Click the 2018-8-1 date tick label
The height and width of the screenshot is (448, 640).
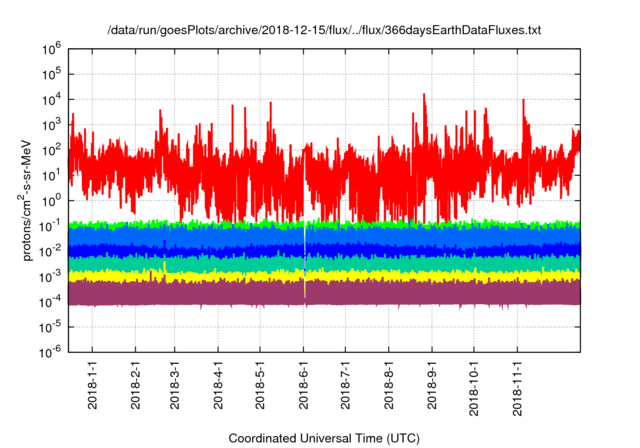point(389,386)
